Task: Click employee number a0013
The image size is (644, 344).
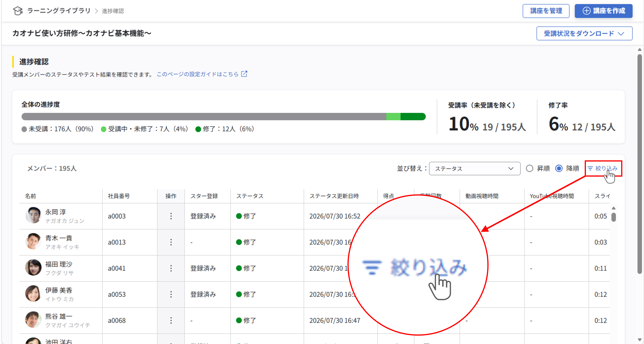Action: click(x=117, y=242)
